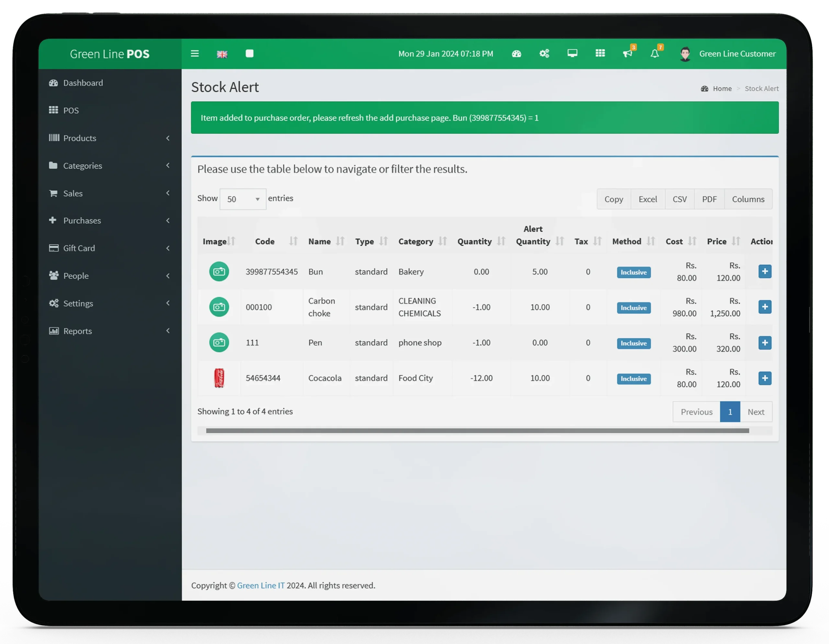Viewport: 829px width, 644px height.
Task: Export table using Excel button
Action: click(x=648, y=199)
